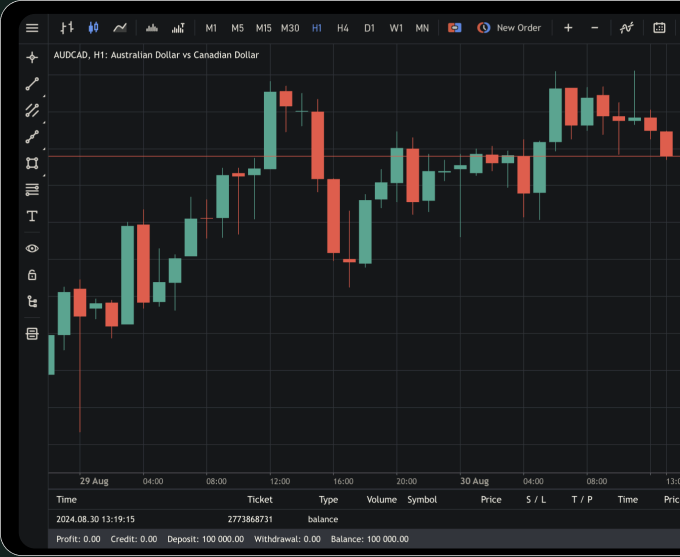Select the M1 timeframe
The width and height of the screenshot is (680, 557).
coord(211,28)
